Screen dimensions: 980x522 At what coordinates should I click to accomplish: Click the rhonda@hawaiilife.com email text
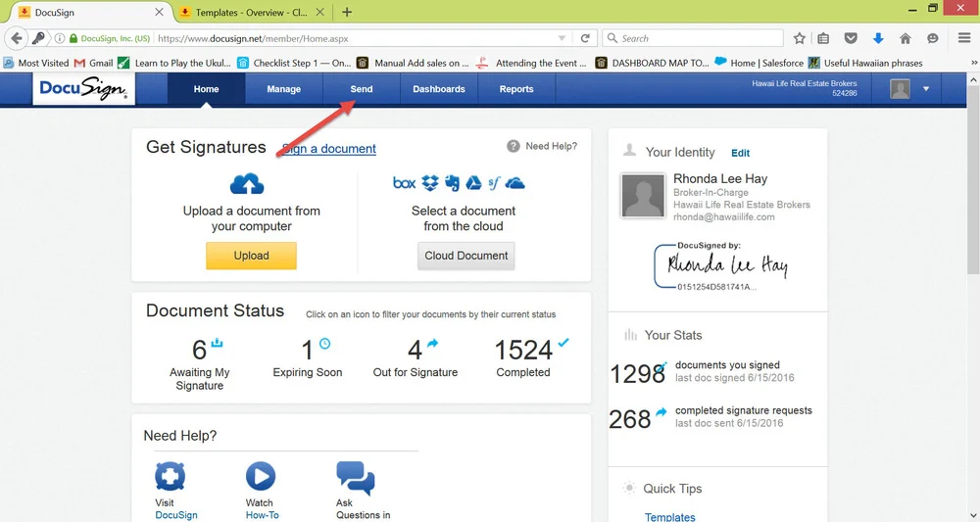click(x=724, y=217)
